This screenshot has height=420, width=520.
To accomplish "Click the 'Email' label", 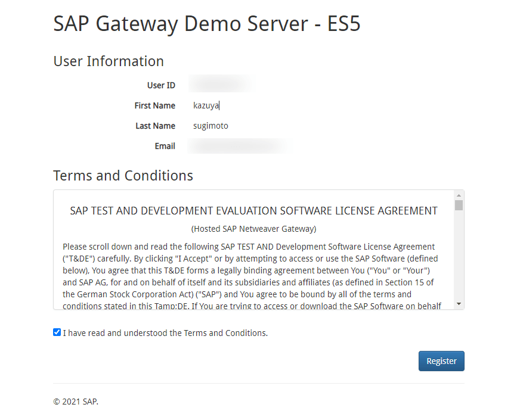I will tap(165, 146).
